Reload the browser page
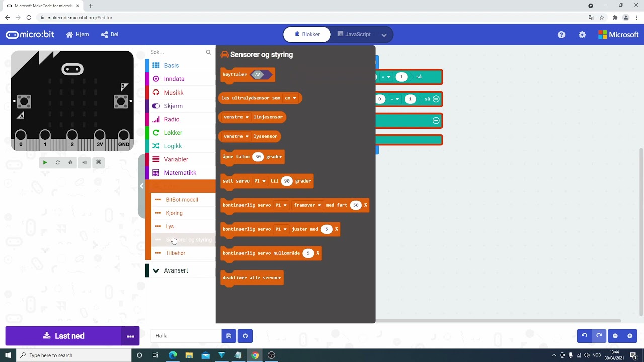This screenshot has width=644, height=362. (x=29, y=18)
